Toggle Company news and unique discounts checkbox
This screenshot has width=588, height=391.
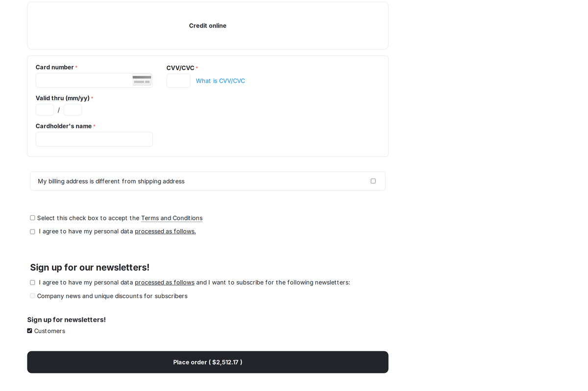pos(32,296)
